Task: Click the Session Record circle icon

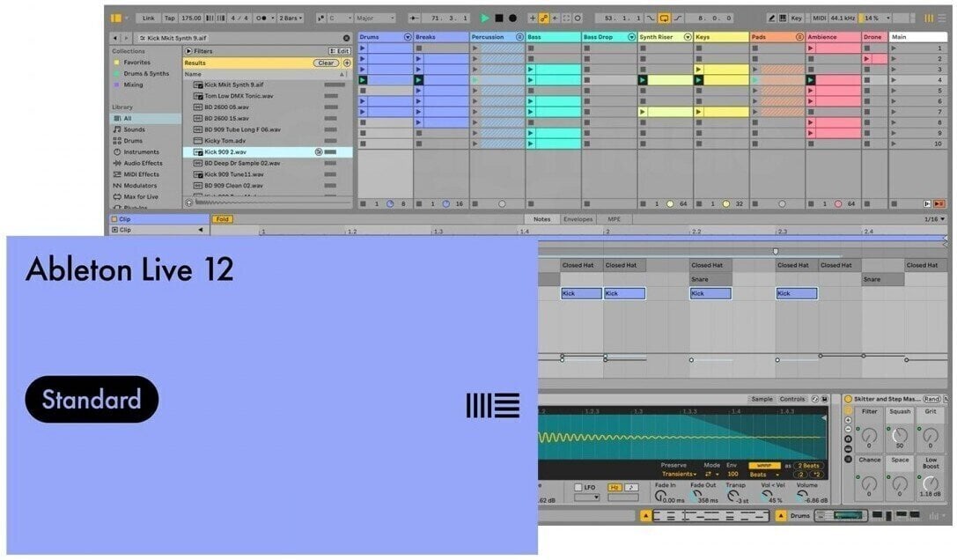Action: 578,18
